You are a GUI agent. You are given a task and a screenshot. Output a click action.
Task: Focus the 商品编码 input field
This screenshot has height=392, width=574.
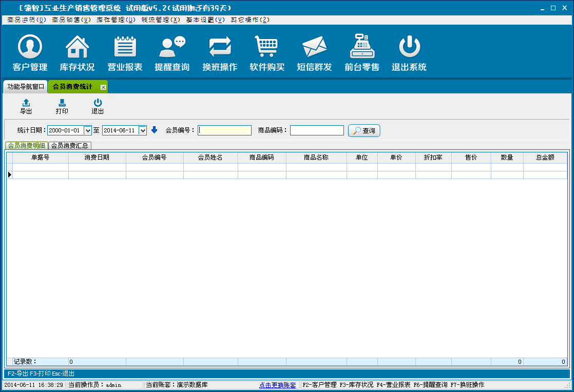317,130
